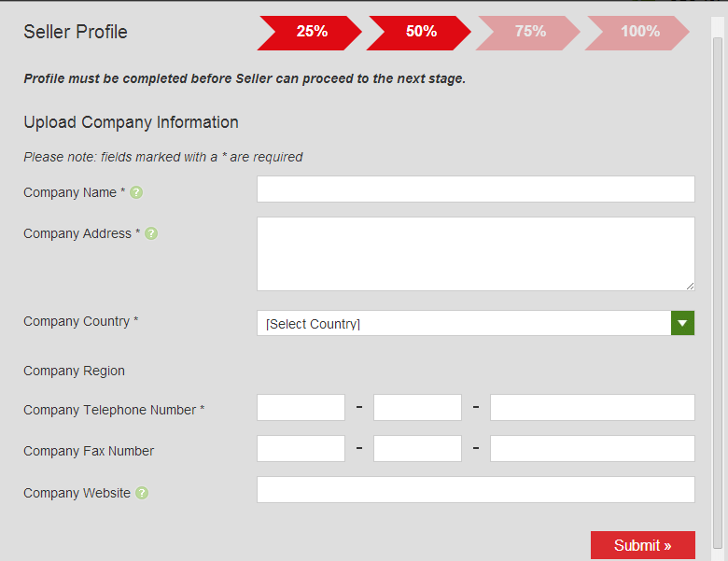Select the 50% progress step

pyautogui.click(x=420, y=32)
